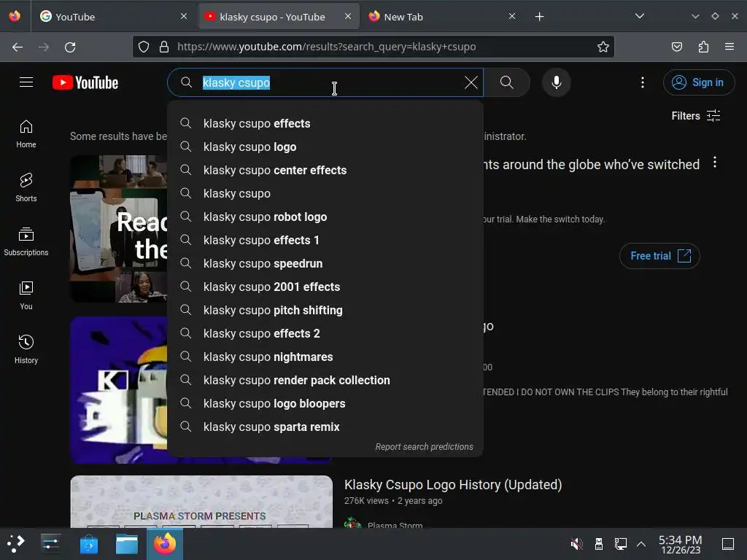747x560 pixels.
Task: Open the Firefox application menu
Action: 729,47
